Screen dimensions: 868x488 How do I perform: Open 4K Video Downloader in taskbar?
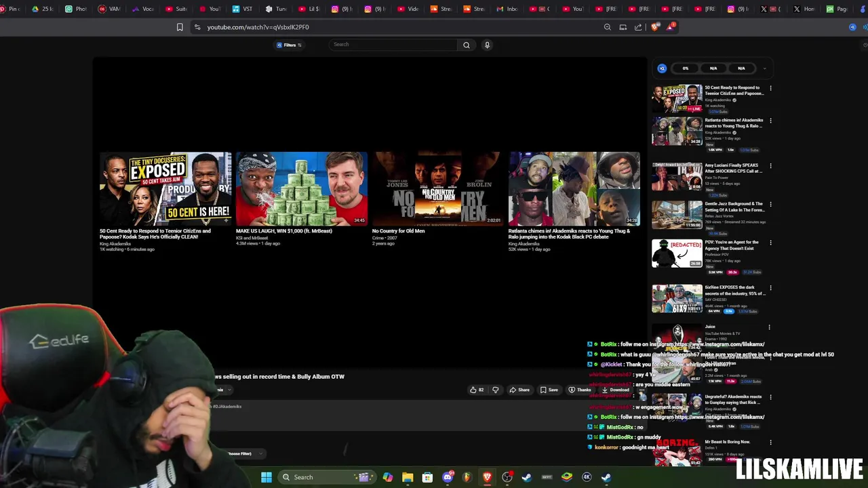(587, 477)
